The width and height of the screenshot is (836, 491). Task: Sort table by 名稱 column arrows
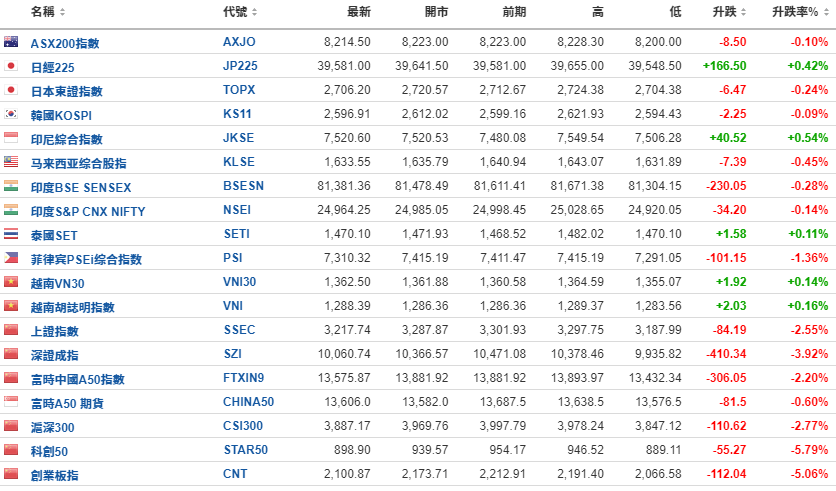(62, 12)
